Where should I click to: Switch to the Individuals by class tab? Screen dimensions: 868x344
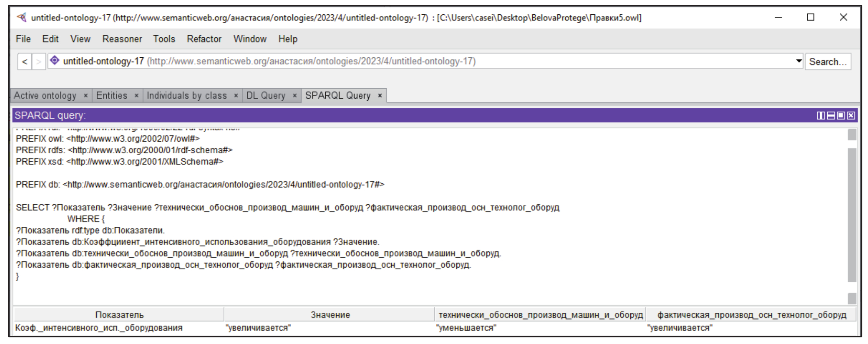click(187, 96)
